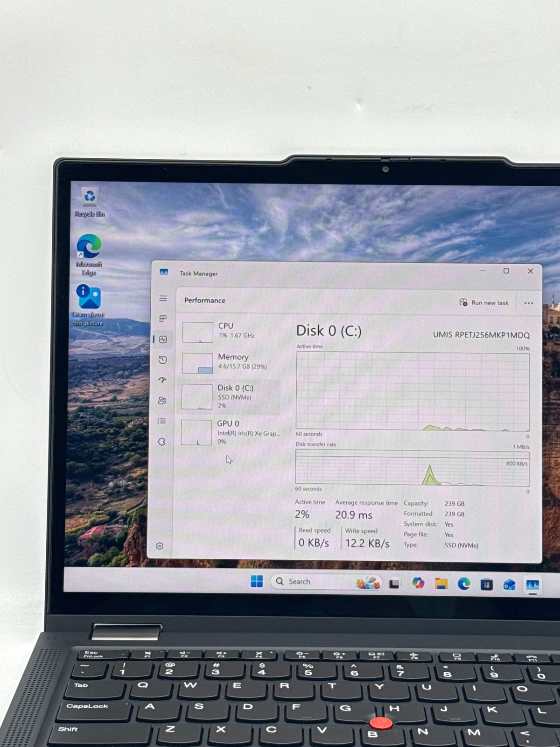560x747 pixels.
Task: Click Learn about this picture desktop icon
Action: (88, 305)
